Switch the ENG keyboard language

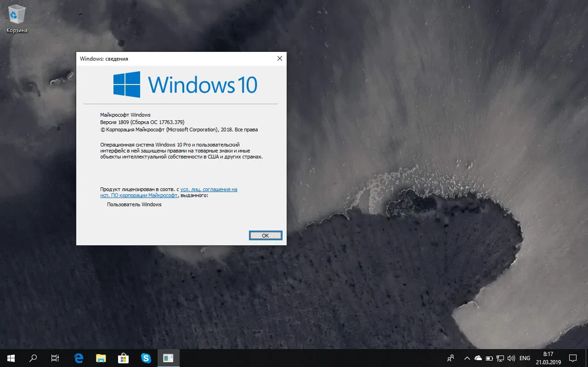[525, 358]
